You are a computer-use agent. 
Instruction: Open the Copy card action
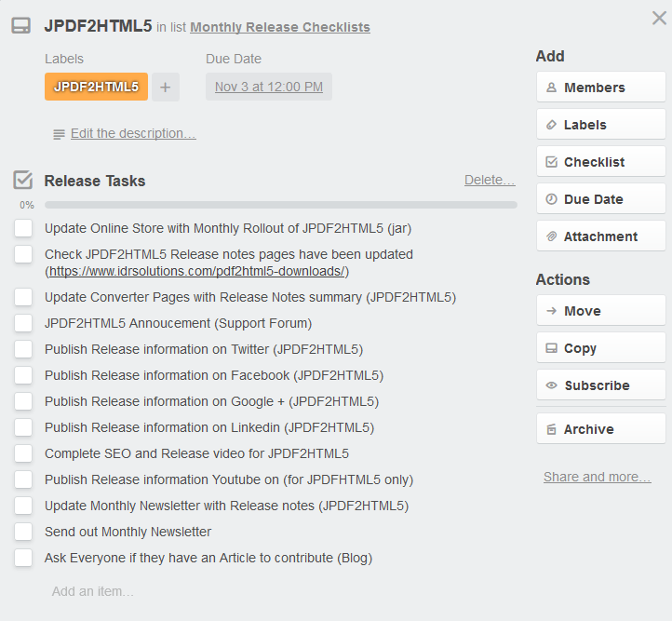tap(601, 348)
